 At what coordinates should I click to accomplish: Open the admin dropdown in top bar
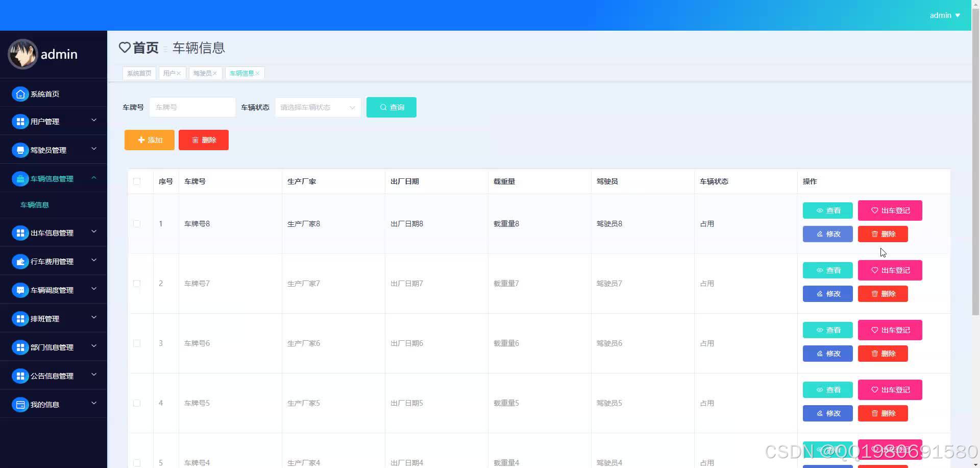pyautogui.click(x=945, y=15)
